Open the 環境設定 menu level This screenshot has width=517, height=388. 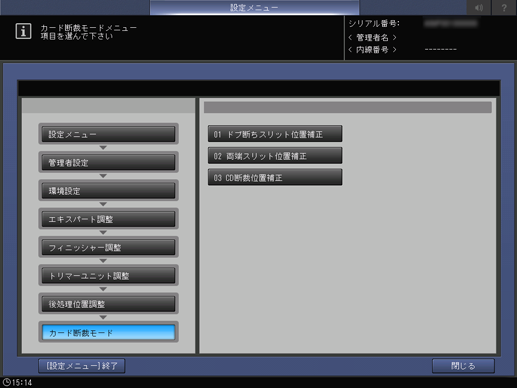point(108,191)
